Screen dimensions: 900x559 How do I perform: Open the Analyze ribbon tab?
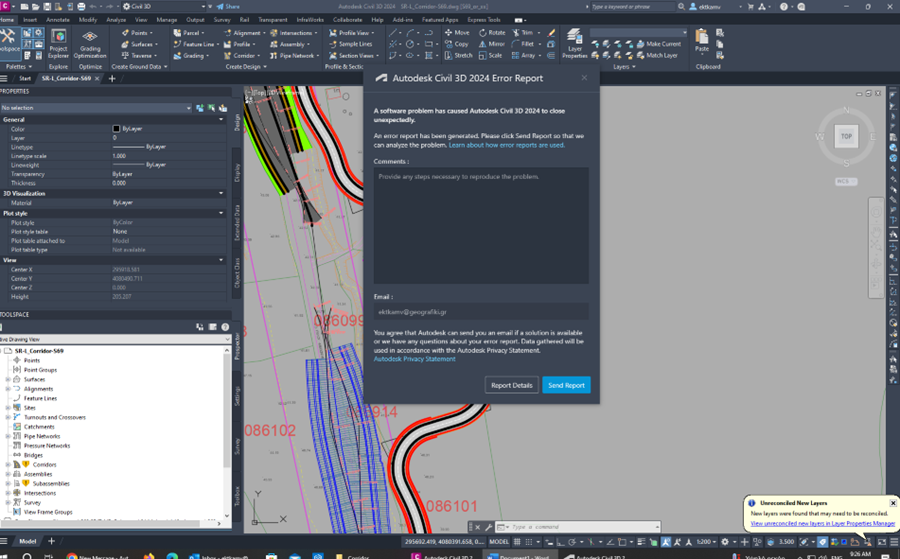tap(116, 20)
